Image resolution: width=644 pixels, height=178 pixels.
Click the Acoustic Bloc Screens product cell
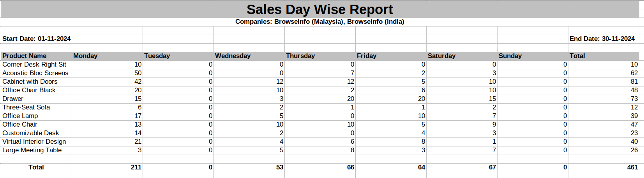click(x=35, y=73)
